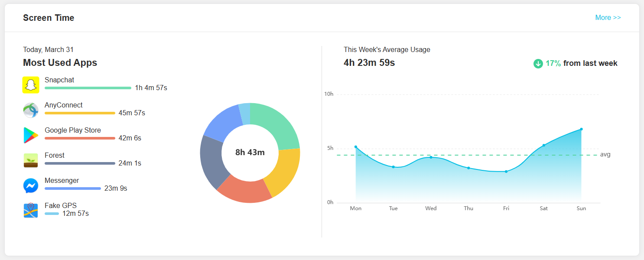Click the Google Play Store icon
The width and height of the screenshot is (644, 260).
click(31, 135)
